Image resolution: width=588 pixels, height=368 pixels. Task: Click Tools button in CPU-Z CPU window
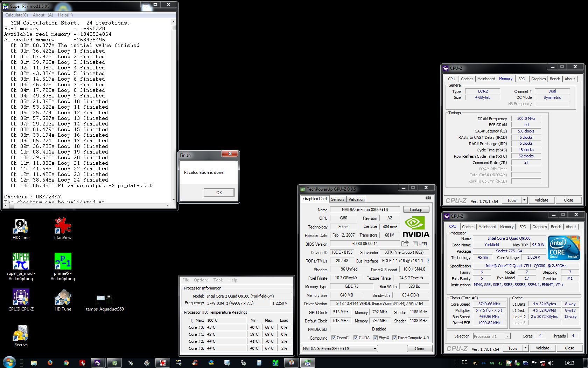pos(512,348)
